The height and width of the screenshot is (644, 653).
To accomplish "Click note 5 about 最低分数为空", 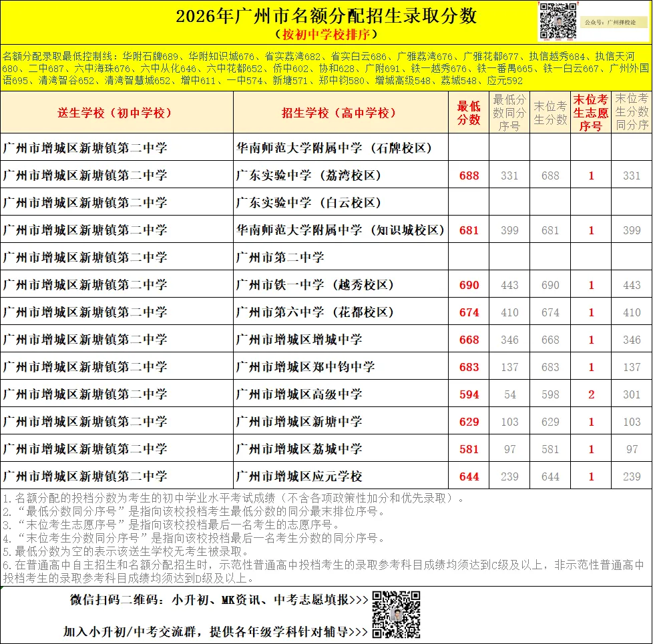I will pos(126,552).
